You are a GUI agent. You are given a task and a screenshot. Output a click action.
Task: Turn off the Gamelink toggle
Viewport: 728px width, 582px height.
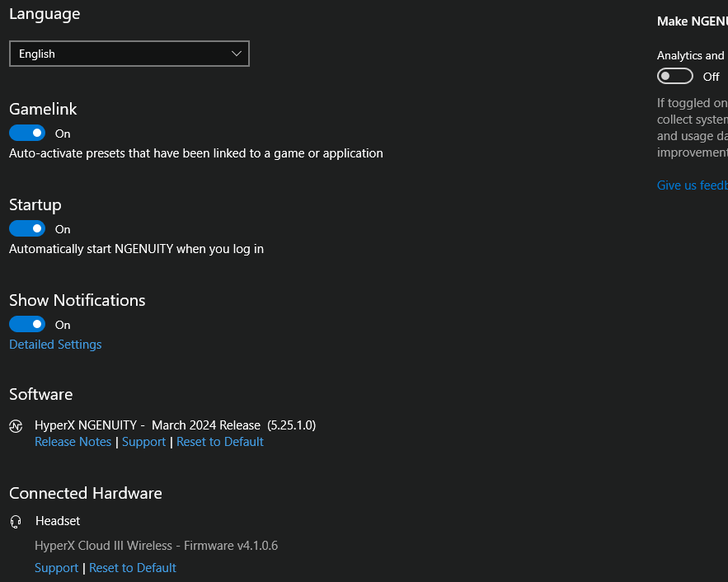click(x=27, y=134)
